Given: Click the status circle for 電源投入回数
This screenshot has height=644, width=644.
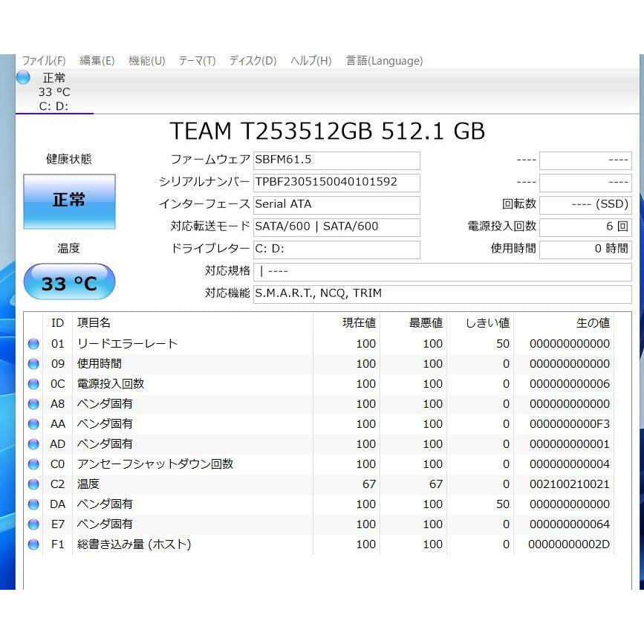Looking at the screenshot, I should [x=33, y=383].
